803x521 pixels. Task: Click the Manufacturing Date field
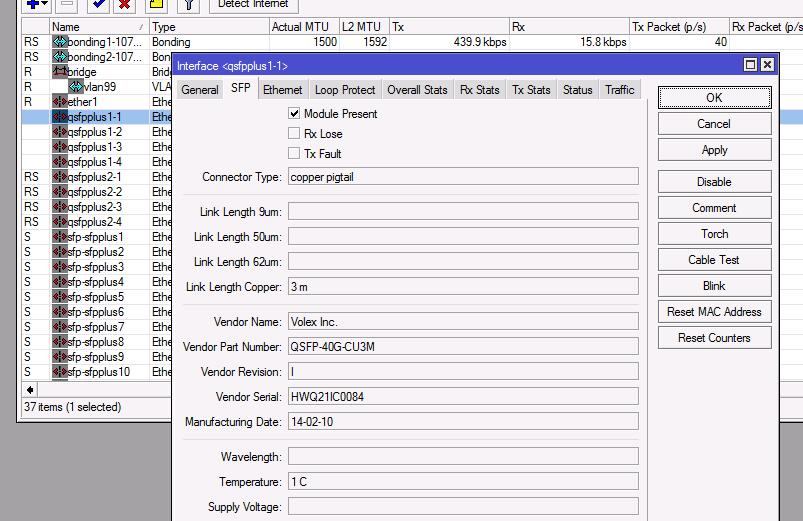pyautogui.click(x=463, y=422)
